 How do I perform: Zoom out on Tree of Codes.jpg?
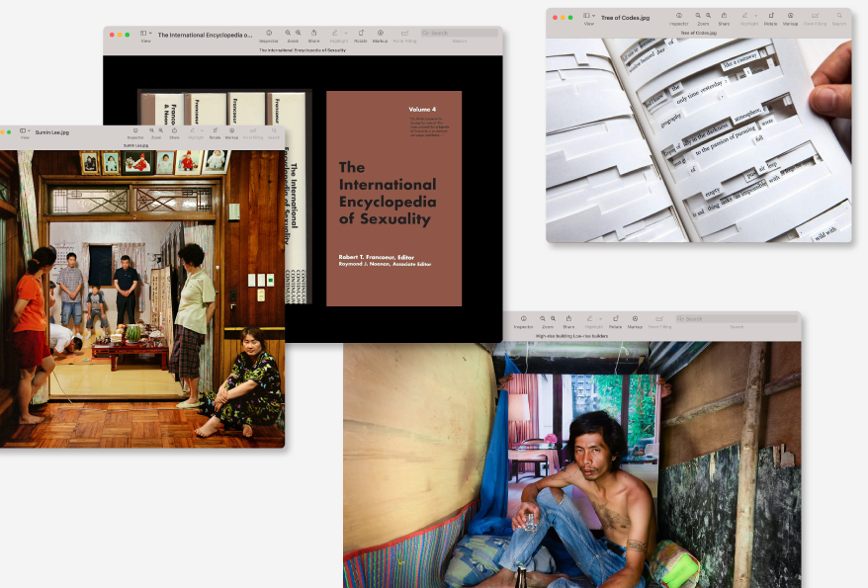pos(698,16)
